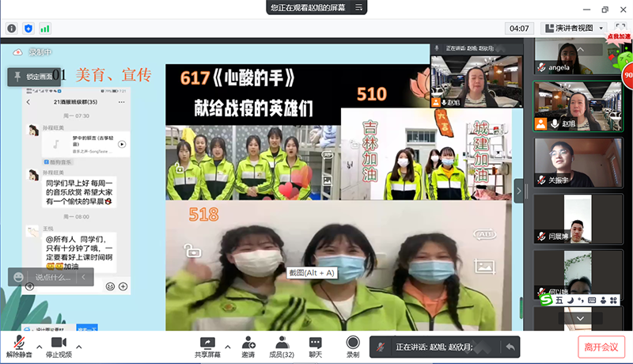Select angela's video thumbnail
This screenshot has height=364, width=633.
578,56
